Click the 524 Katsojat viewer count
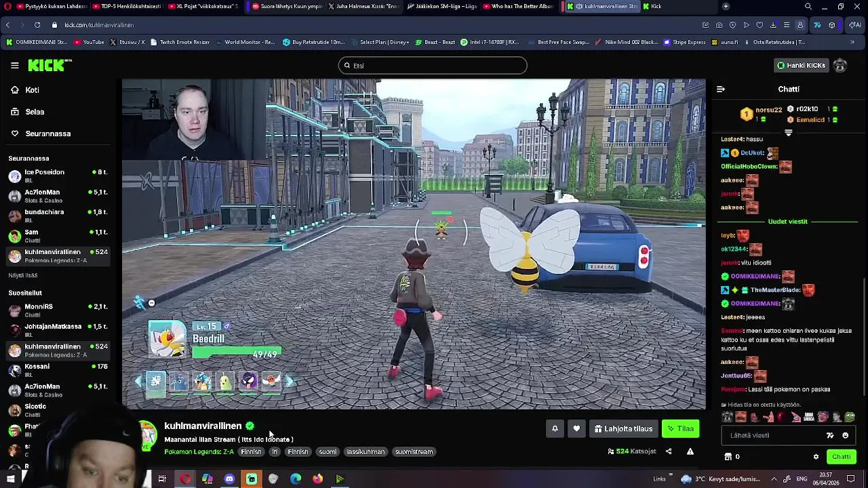 point(632,451)
